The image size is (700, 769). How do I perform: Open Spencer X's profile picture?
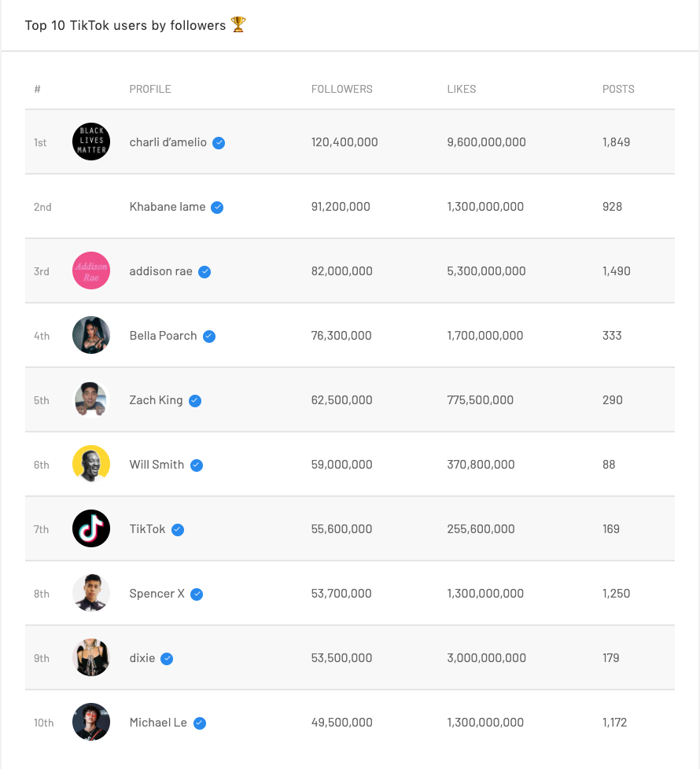point(91,594)
